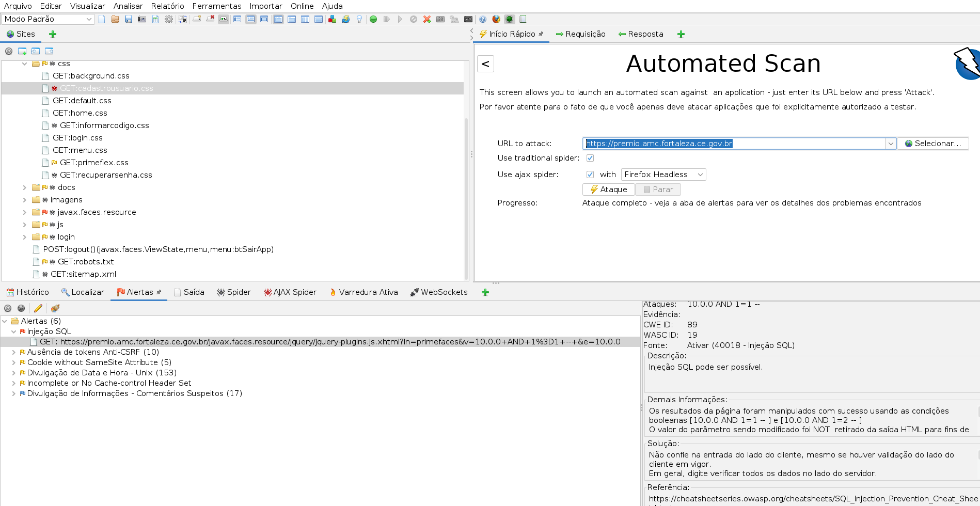This screenshot has width=980, height=506.
Task: Take a session snapshot with the camera icon
Action: click(142, 19)
